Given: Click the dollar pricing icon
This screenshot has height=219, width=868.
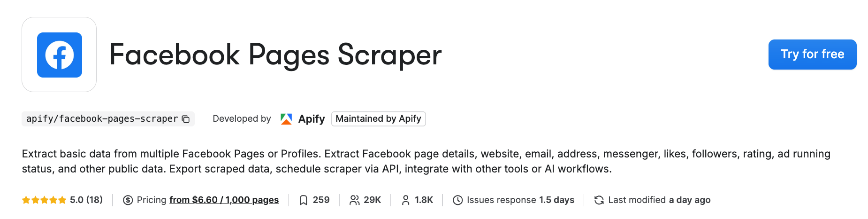Looking at the screenshot, I should 128,200.
